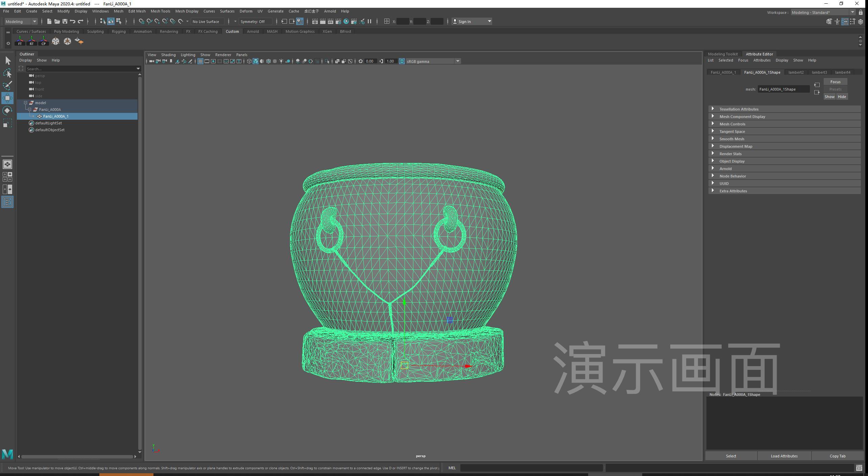Open the sRGB gamma view transform dropdown
This screenshot has height=476, width=868.
click(433, 61)
